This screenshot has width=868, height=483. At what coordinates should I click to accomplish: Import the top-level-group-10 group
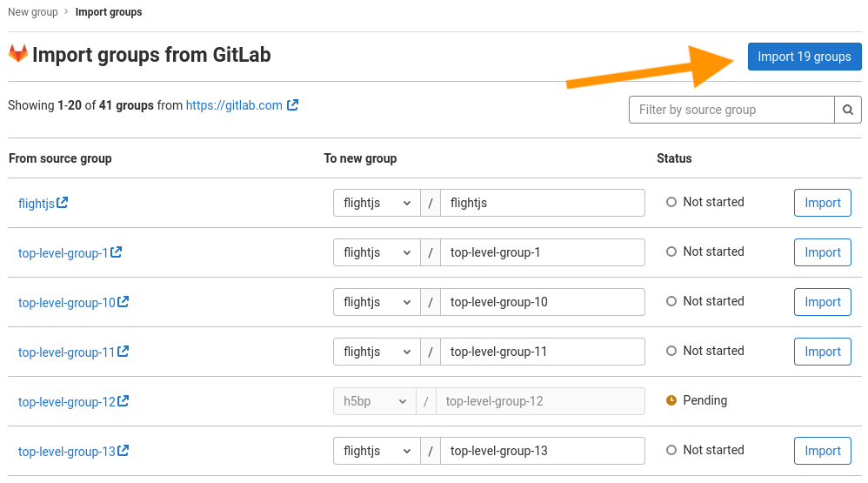point(822,302)
